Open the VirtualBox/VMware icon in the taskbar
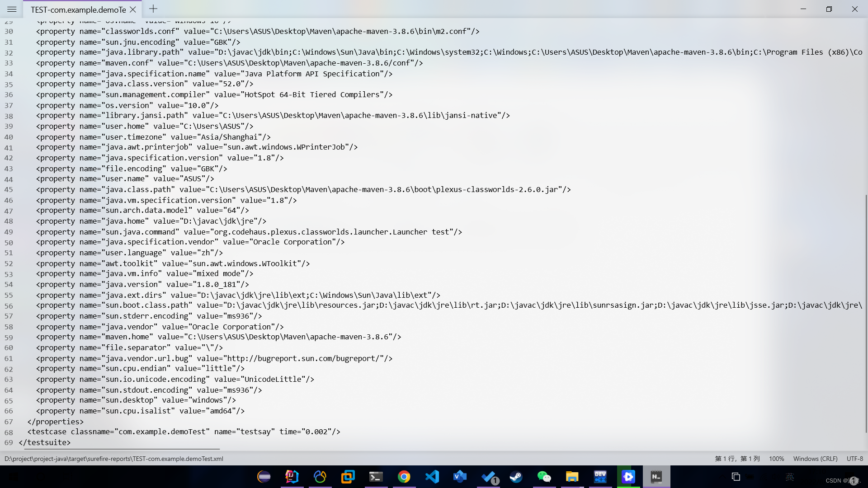Screen dimensions: 868x488 pos(348,477)
